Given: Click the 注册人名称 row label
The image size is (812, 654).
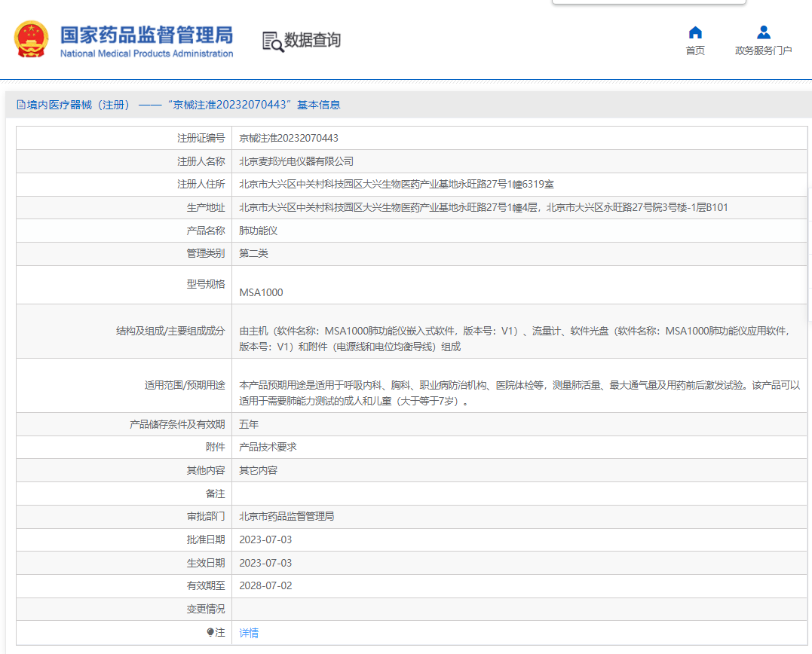Looking at the screenshot, I should tap(201, 161).
